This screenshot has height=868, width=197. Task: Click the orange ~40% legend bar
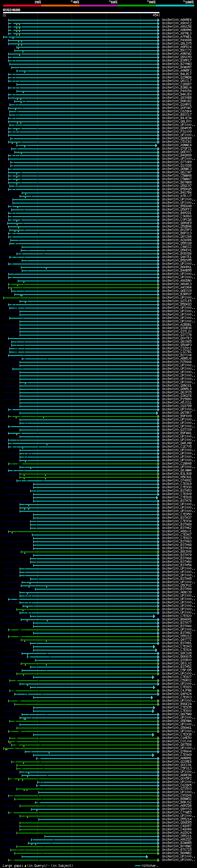coord(60,6)
